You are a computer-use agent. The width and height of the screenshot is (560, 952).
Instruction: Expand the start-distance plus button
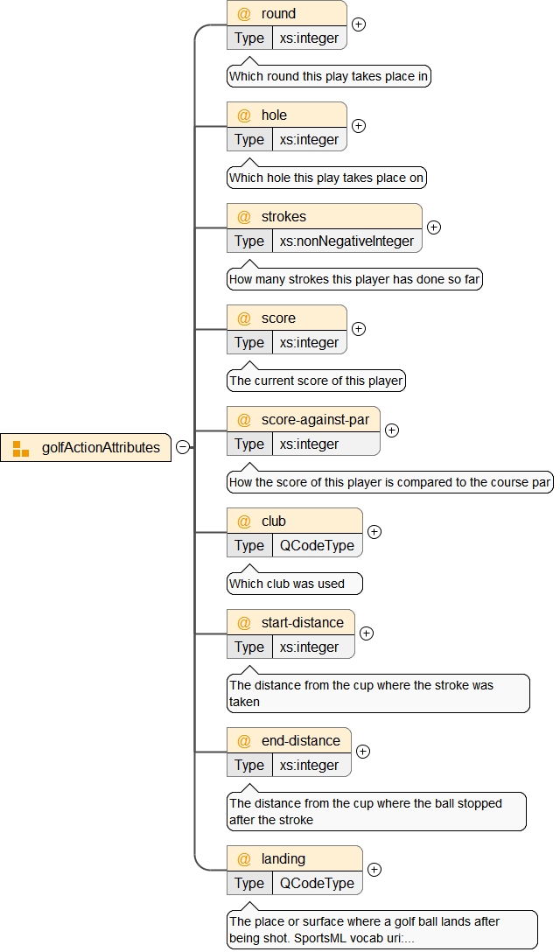pos(366,633)
